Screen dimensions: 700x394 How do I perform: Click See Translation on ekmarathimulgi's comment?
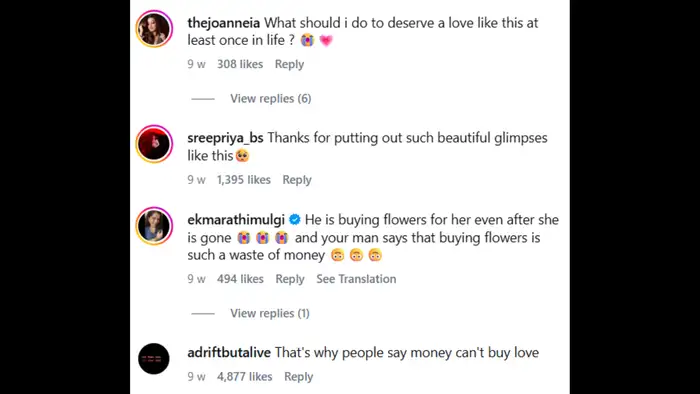356,279
